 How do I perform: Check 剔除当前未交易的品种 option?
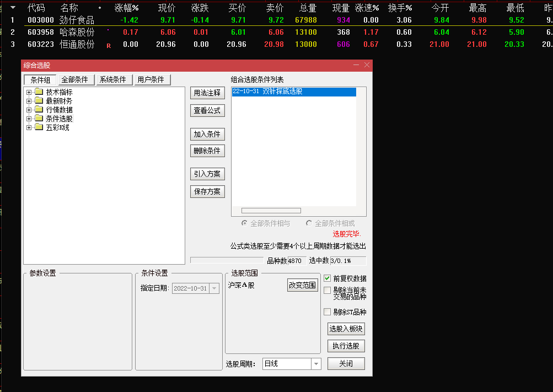click(x=326, y=291)
